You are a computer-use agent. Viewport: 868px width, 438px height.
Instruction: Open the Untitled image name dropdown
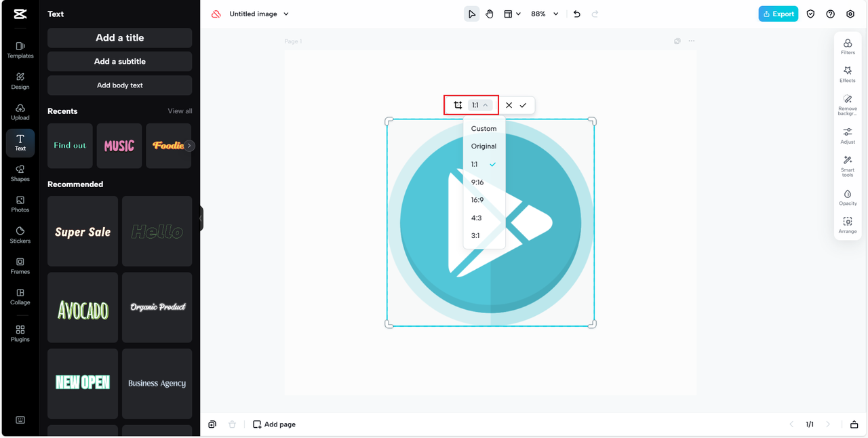coord(259,14)
